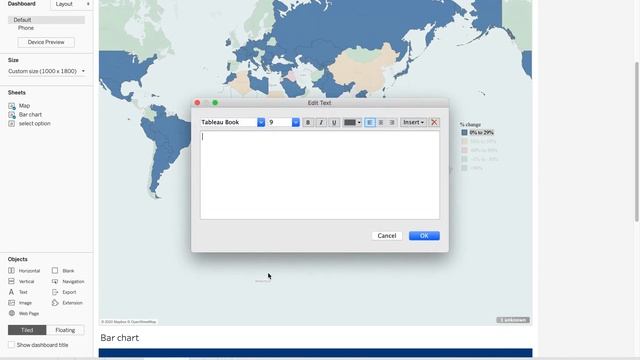
Task: Click the 0% to 29% legend swatch
Action: pyautogui.click(x=464, y=133)
